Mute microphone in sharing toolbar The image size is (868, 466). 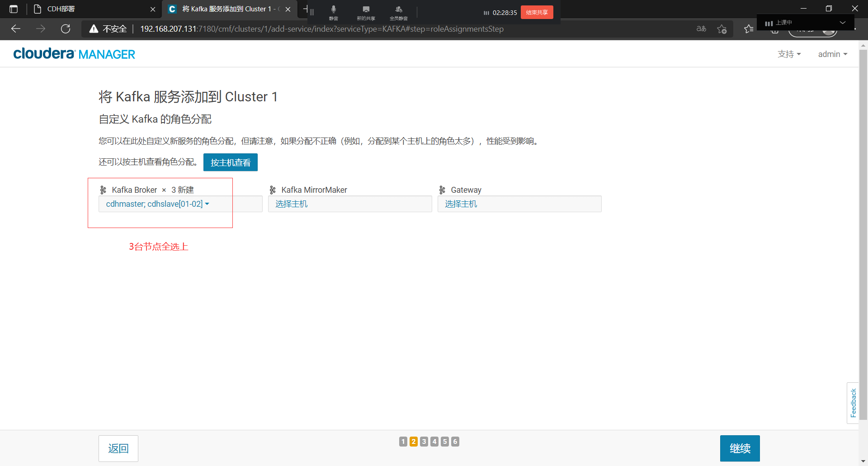(334, 12)
